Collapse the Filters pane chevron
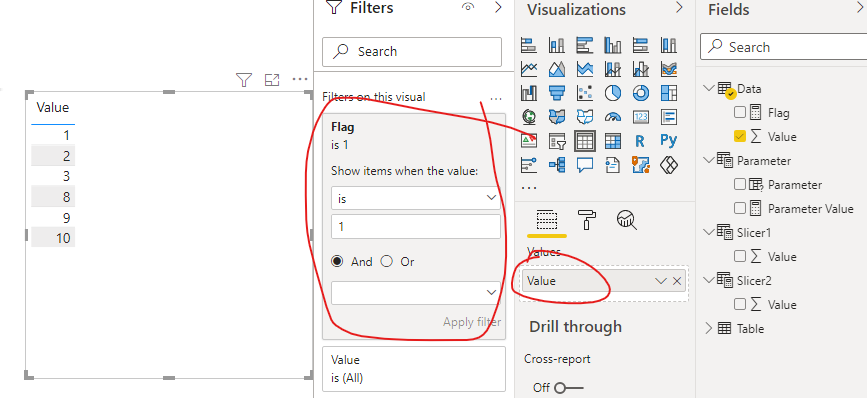This screenshot has height=398, width=867. click(498, 7)
